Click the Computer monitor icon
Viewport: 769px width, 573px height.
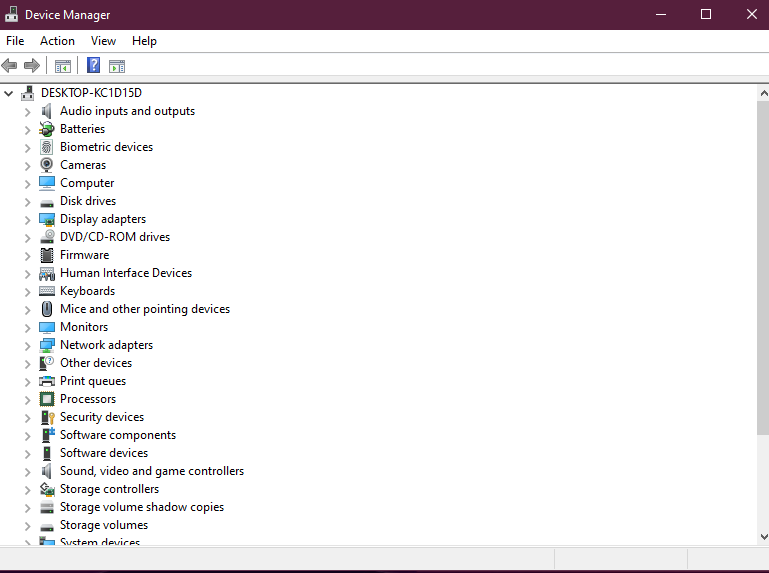tap(47, 183)
